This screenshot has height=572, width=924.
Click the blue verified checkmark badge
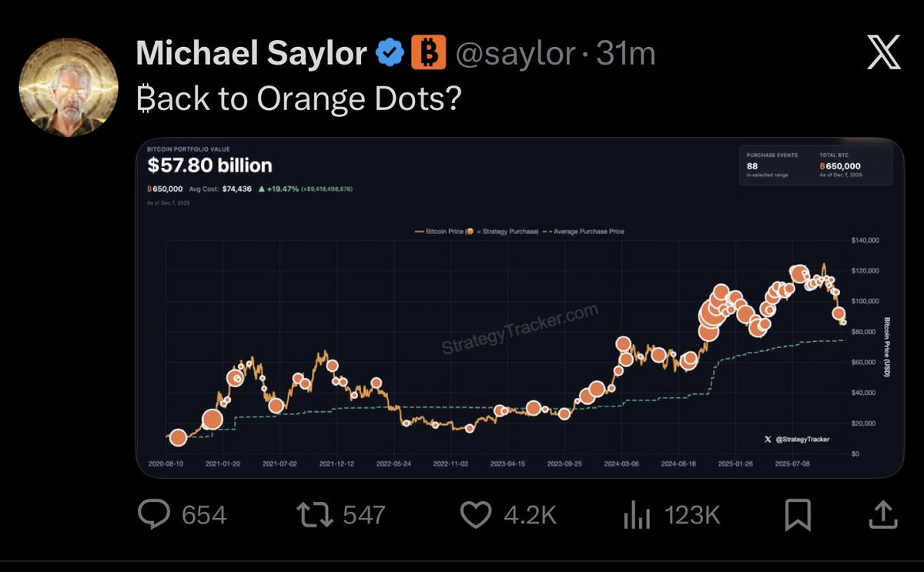point(389,53)
